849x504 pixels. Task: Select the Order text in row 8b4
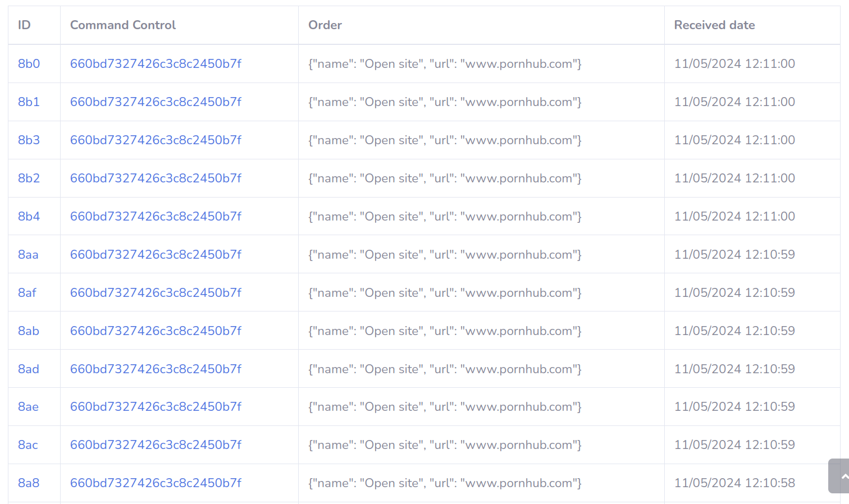pyautogui.click(x=445, y=217)
